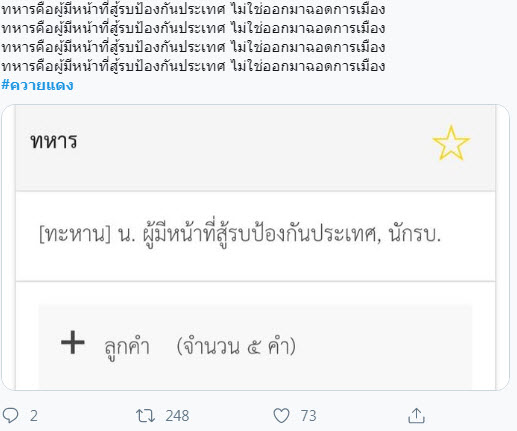517x431 pixels.
Task: Click the like count 73
Action: (x=308, y=416)
